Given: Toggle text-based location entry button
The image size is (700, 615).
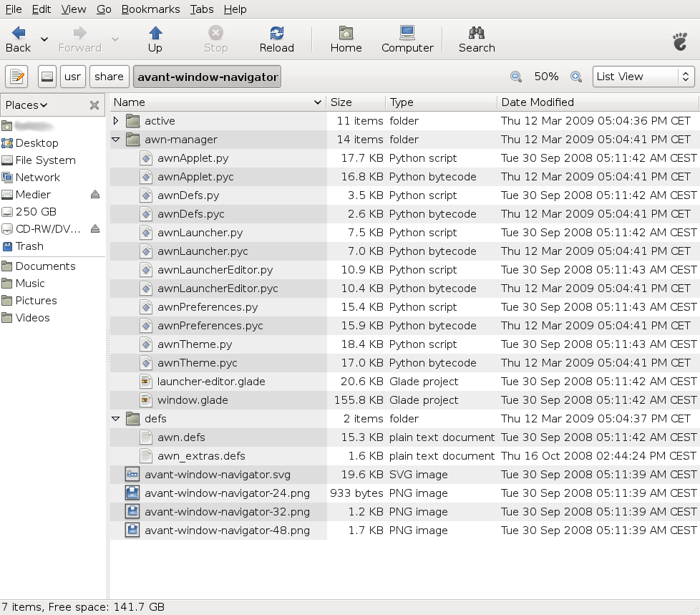Looking at the screenshot, I should click(x=16, y=77).
